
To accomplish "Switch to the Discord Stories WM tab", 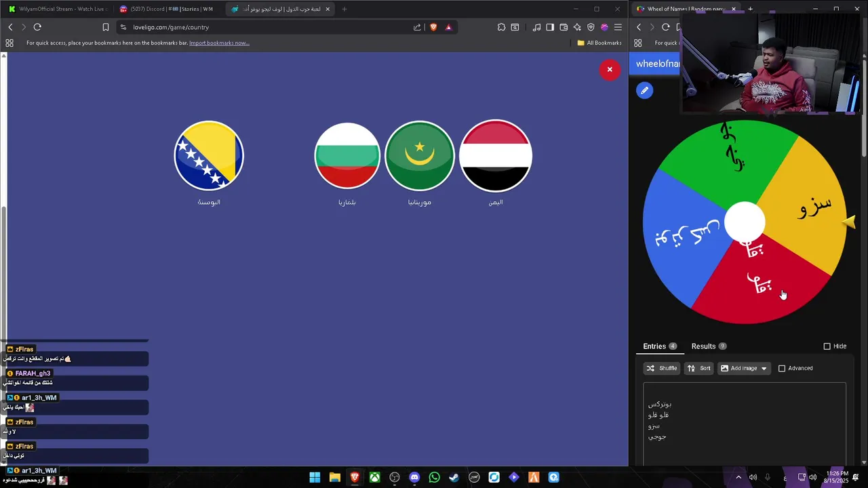I will (x=167, y=9).
